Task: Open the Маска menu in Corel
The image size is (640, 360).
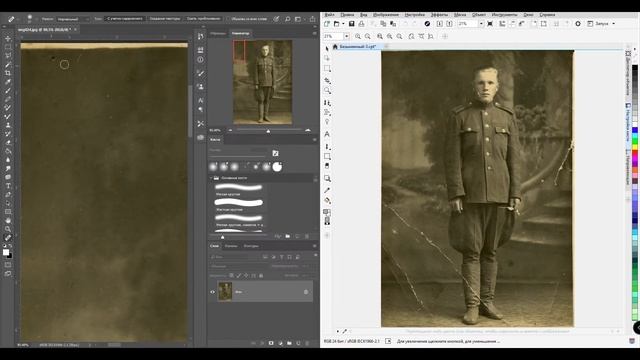Action: (460, 15)
